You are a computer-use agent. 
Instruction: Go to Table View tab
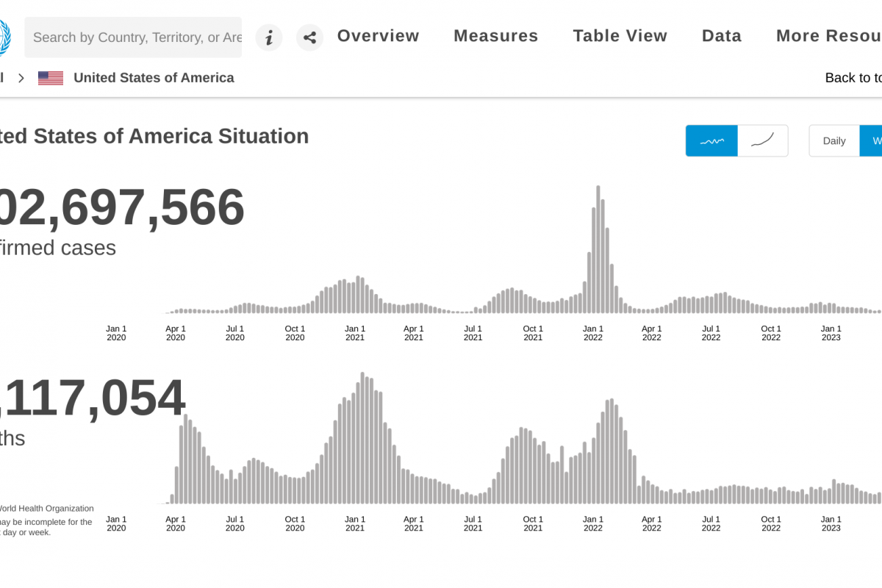tap(620, 36)
